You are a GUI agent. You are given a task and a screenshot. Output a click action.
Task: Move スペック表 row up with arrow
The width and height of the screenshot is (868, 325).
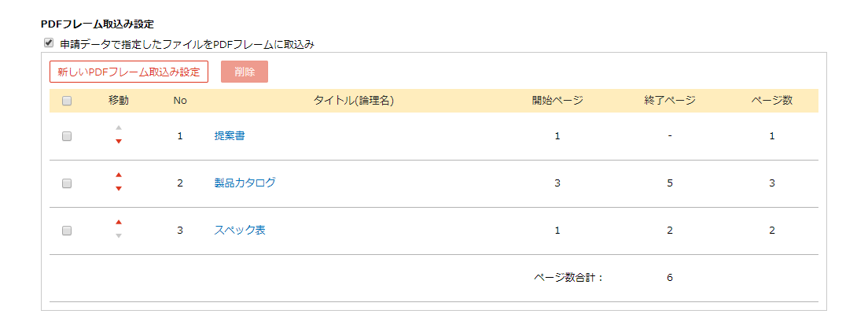pos(119,222)
